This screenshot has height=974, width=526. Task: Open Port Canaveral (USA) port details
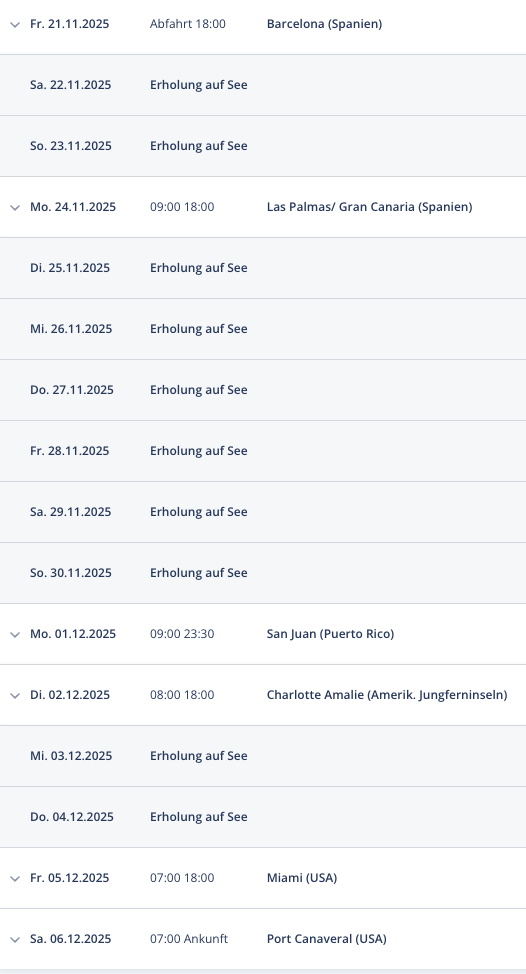pos(327,939)
